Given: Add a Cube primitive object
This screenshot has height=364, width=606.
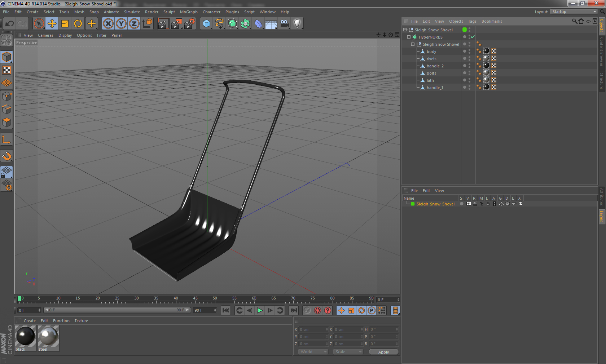Looking at the screenshot, I should point(206,24).
